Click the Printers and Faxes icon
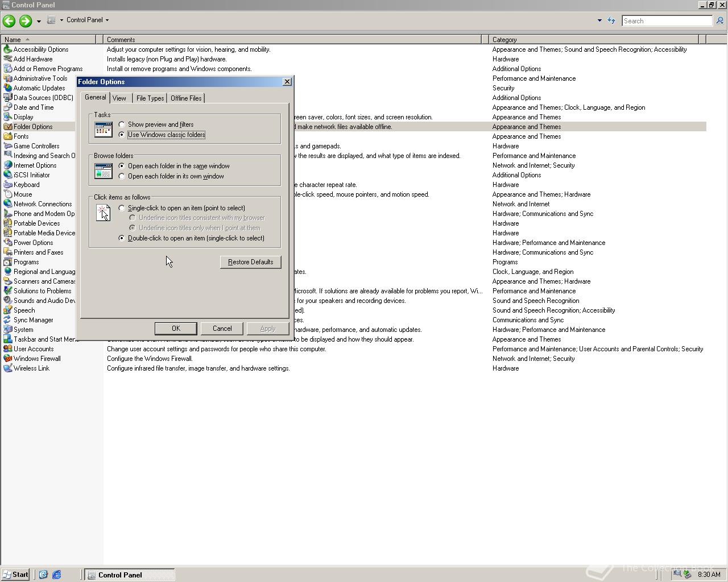The image size is (728, 582). tap(7, 252)
